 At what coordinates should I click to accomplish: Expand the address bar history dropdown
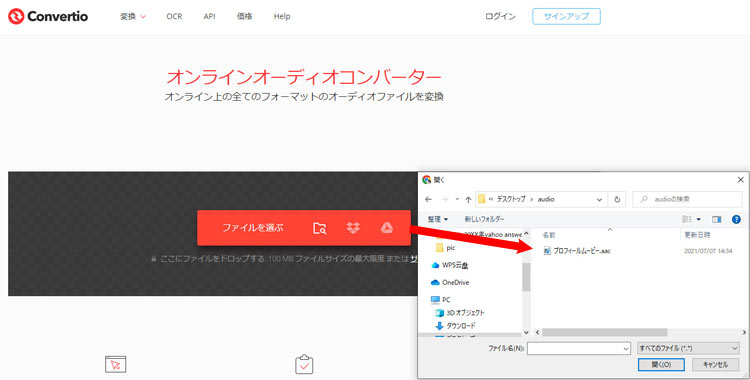pyautogui.click(x=599, y=200)
